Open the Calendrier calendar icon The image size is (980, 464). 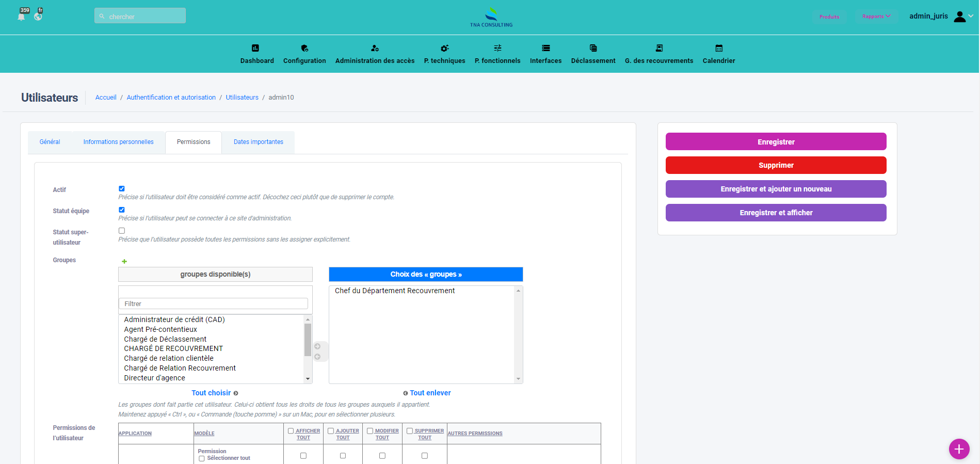pyautogui.click(x=719, y=48)
